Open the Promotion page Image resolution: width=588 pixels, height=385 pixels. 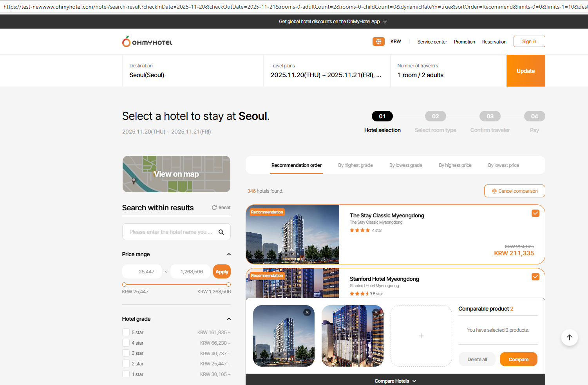pyautogui.click(x=465, y=42)
